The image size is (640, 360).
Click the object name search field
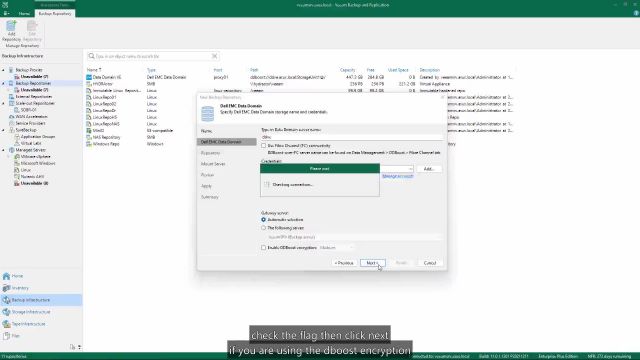point(153,56)
